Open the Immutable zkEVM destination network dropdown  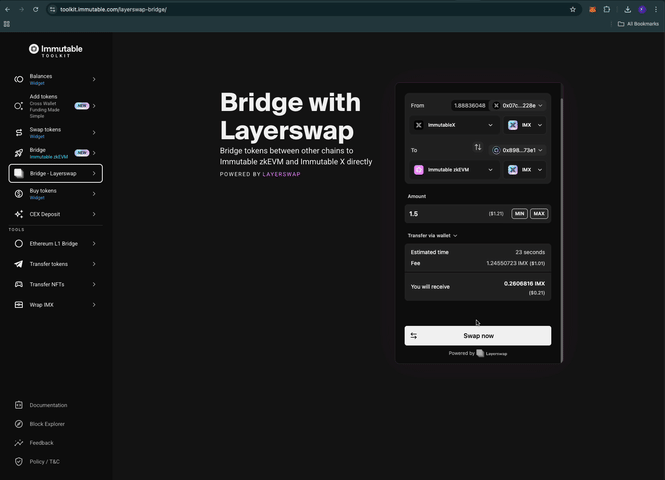[x=454, y=170]
